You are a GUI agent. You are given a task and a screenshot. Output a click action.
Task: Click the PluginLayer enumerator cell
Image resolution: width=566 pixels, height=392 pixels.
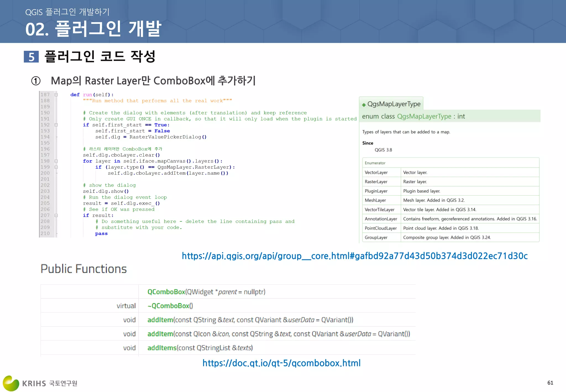[x=381, y=191]
